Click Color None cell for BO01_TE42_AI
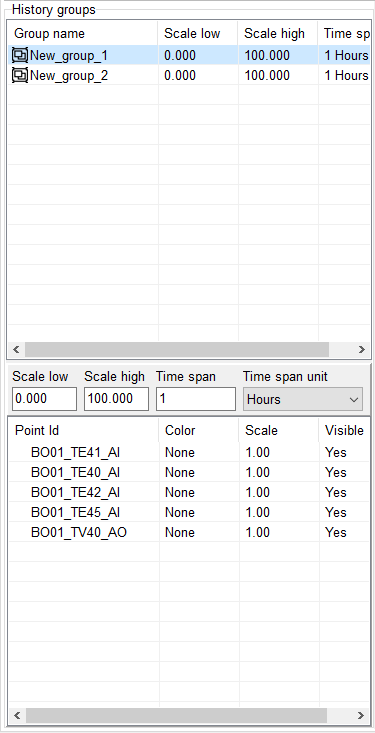This screenshot has width=375, height=733. [x=180, y=493]
